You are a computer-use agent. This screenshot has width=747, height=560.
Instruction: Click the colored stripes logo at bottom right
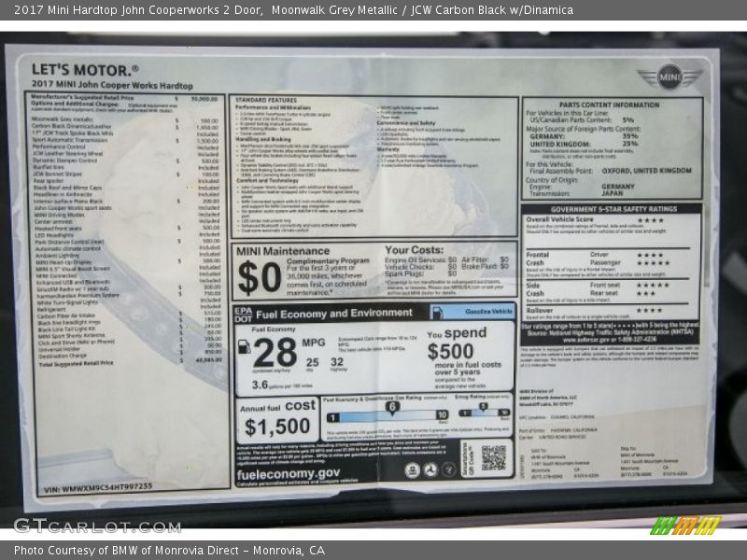click(x=685, y=525)
